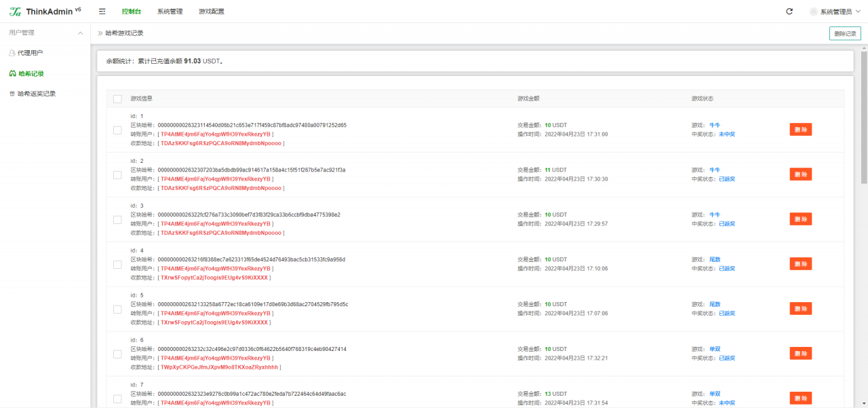Open the 系统管理员 user dropdown
The image size is (868, 408).
835,12
